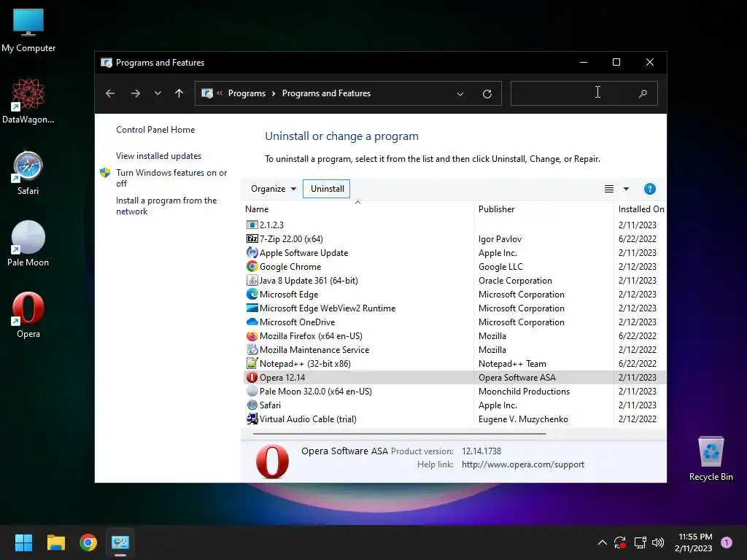Screen dimensions: 747x560
Task: Select Notepad++ (32-bit x86) entry
Action: 455,363
